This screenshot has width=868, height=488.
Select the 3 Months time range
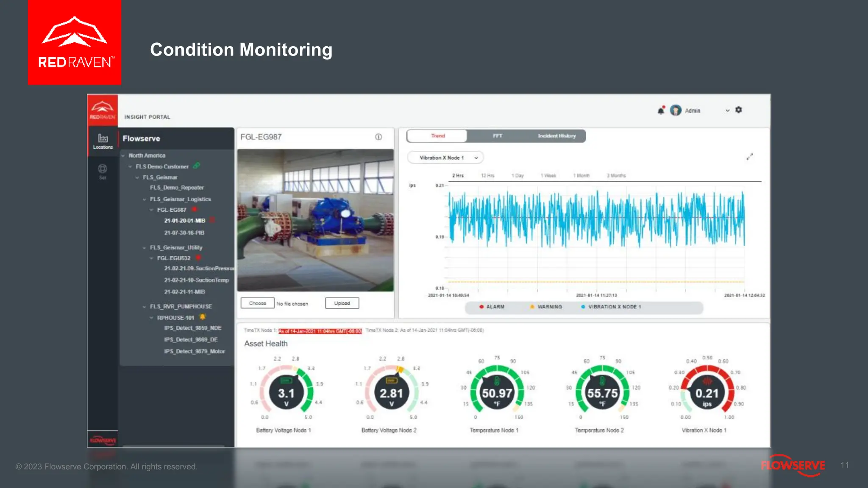(616, 175)
